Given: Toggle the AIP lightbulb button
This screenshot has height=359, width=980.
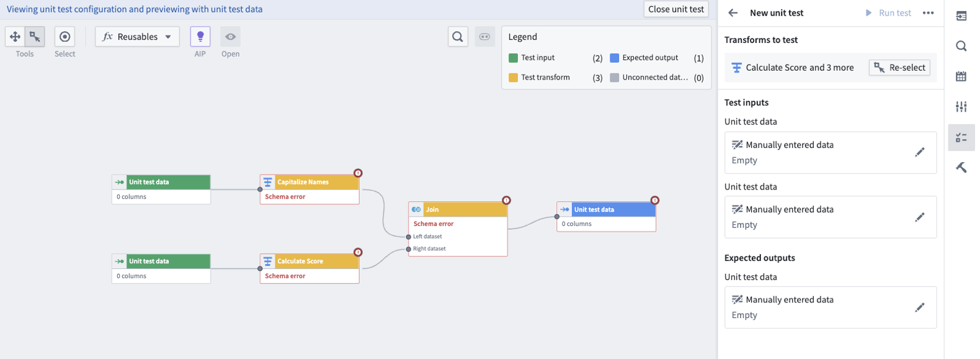Looking at the screenshot, I should 200,37.
